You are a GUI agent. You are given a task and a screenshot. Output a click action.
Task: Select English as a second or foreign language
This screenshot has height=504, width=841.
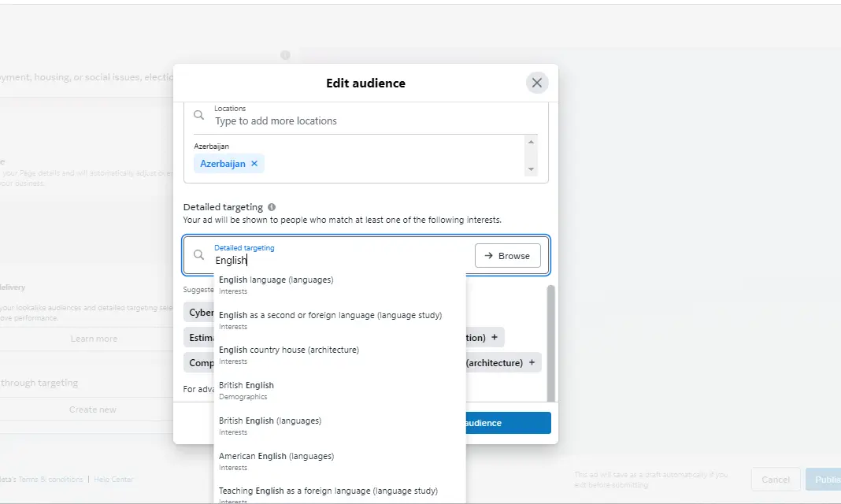tap(339, 320)
